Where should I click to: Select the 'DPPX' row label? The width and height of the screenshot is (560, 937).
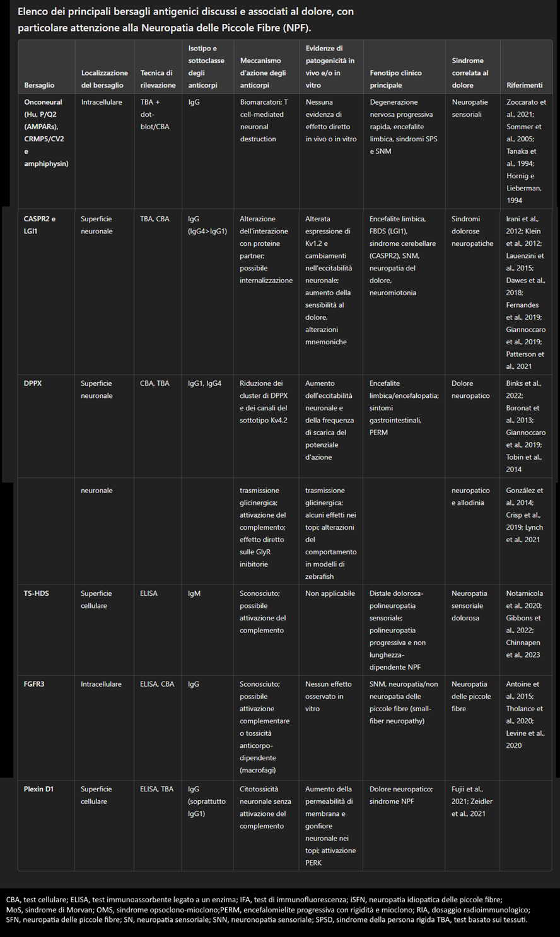[33, 383]
